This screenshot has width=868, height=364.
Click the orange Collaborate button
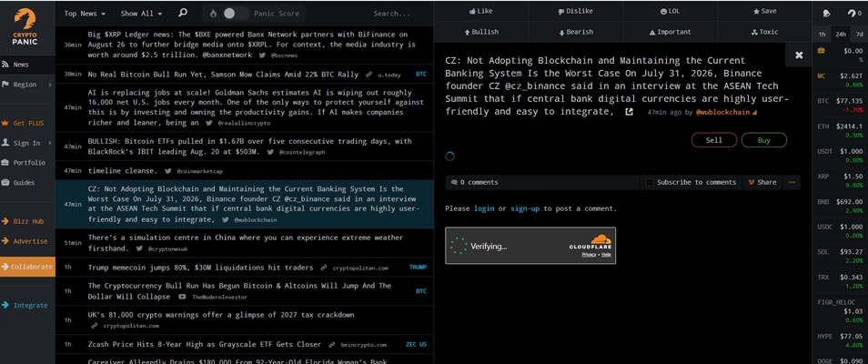click(27, 267)
